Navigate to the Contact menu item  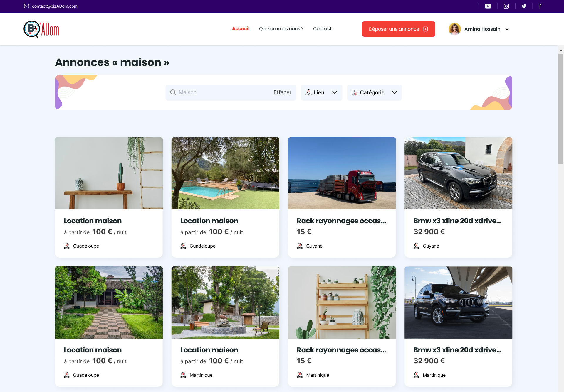point(322,28)
